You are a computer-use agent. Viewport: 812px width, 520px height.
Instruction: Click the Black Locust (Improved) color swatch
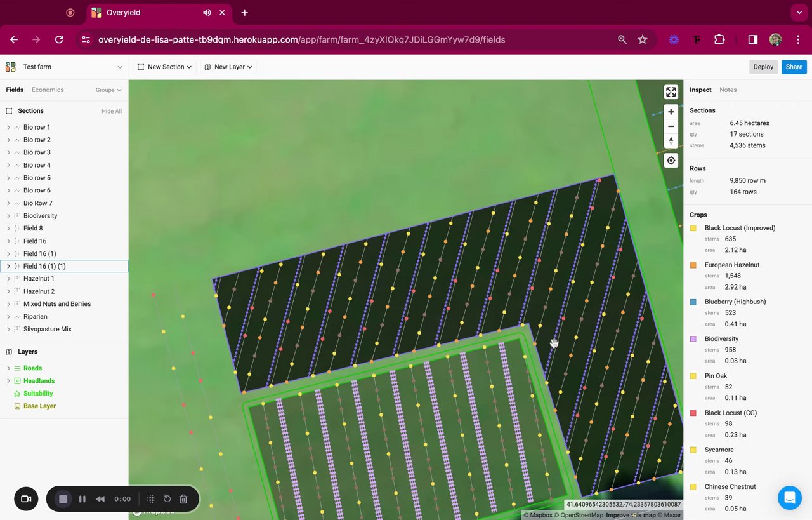pyautogui.click(x=693, y=228)
